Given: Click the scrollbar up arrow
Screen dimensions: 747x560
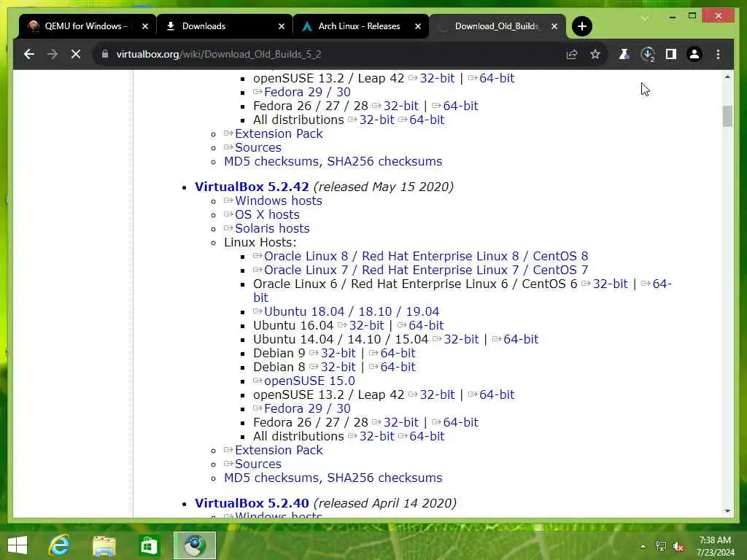Looking at the screenshot, I should click(x=727, y=77).
